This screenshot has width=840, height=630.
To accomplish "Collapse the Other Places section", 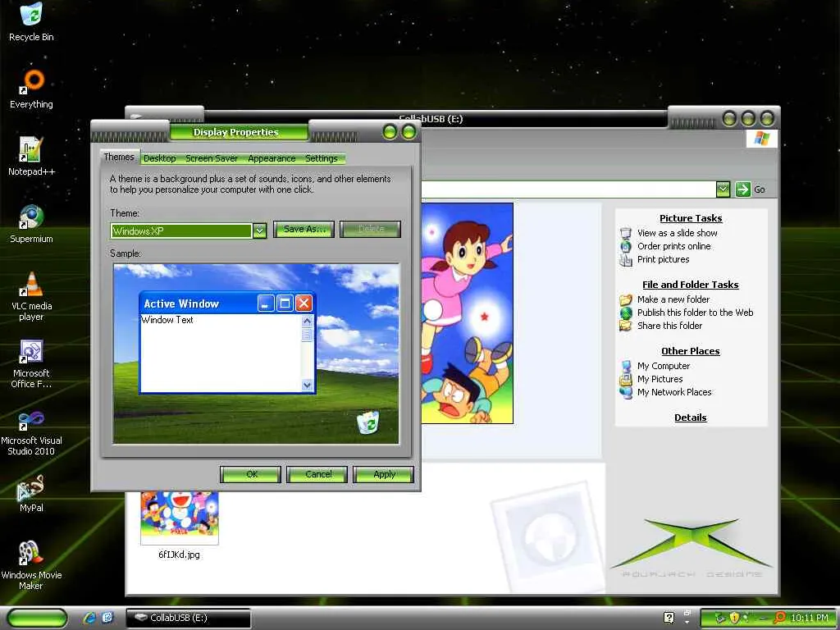I will 691,351.
